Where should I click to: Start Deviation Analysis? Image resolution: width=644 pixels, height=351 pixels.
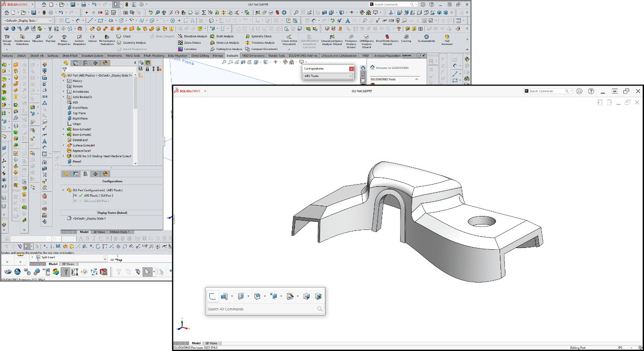tap(193, 36)
